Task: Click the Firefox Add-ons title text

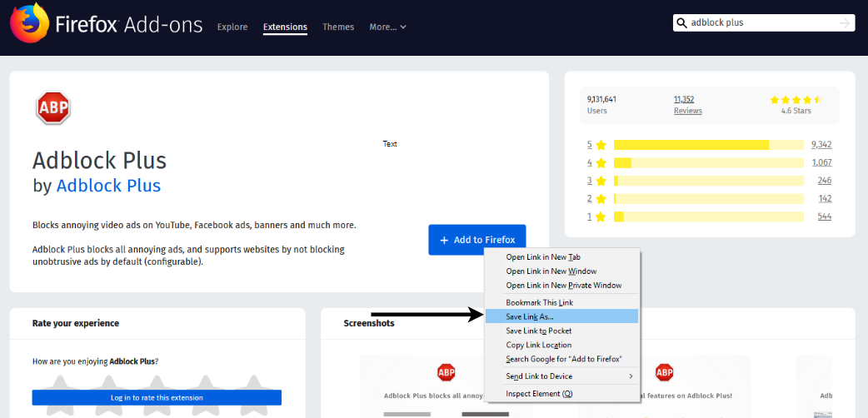Action: coord(129,25)
